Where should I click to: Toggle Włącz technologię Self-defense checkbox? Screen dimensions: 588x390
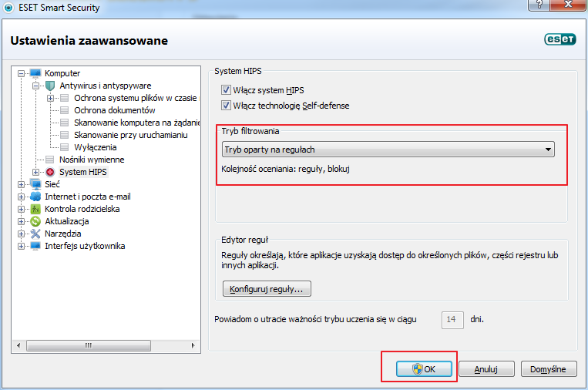tap(226, 106)
